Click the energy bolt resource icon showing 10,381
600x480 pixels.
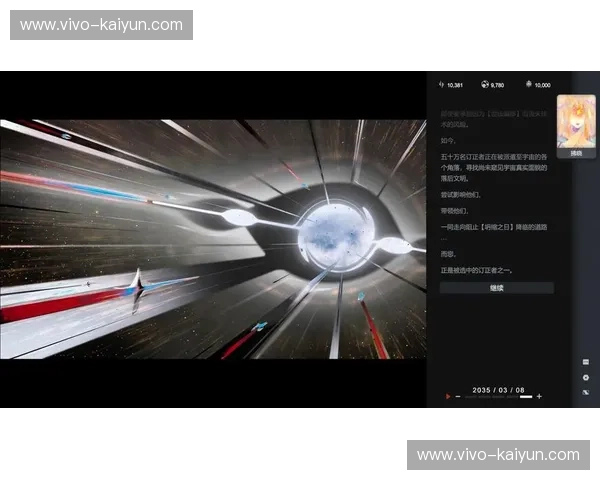pyautogui.click(x=441, y=85)
